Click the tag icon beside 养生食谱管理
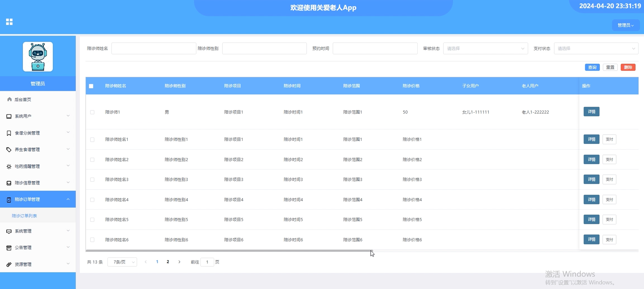 [9, 150]
